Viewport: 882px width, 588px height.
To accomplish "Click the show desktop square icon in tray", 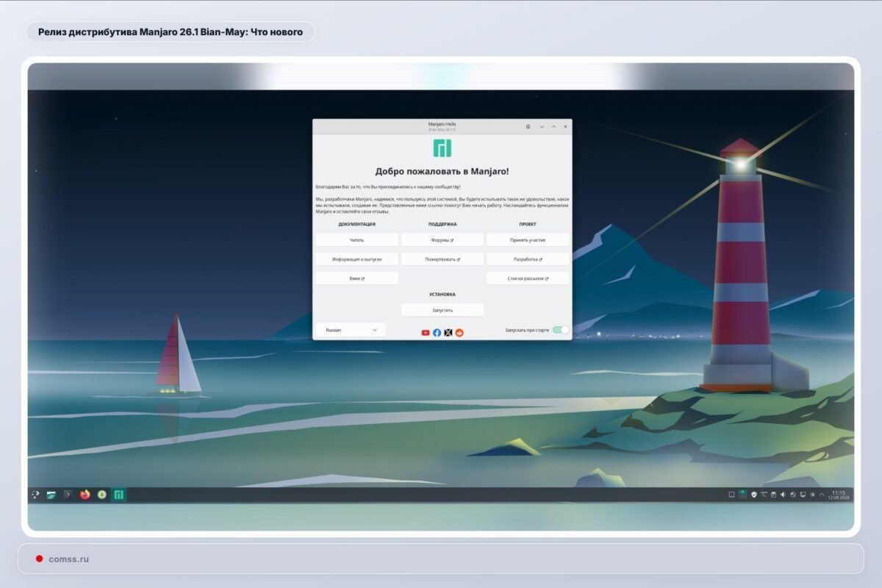I will click(731, 495).
